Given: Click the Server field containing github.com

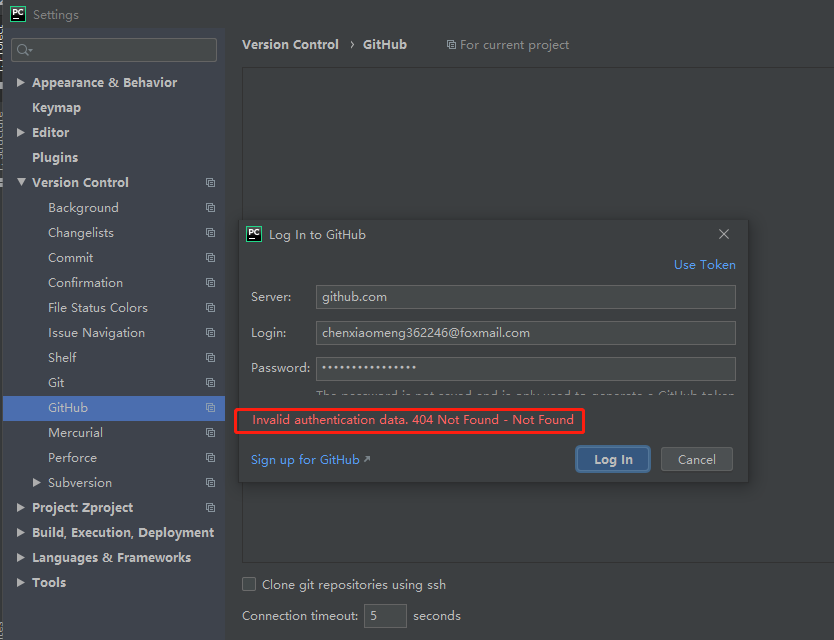Looking at the screenshot, I should (x=526, y=297).
